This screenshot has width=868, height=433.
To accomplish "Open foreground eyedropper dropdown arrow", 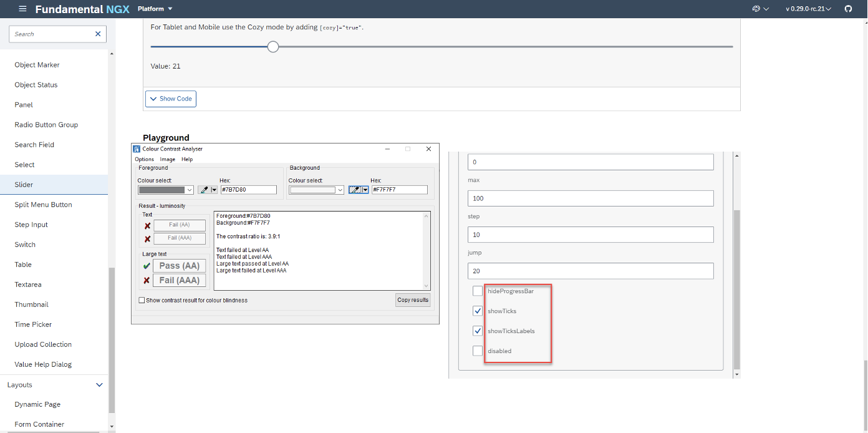I will coord(214,190).
